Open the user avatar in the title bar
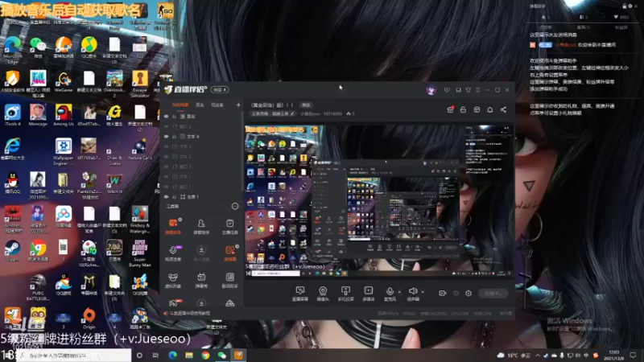The width and height of the screenshot is (644, 362). coord(431,90)
